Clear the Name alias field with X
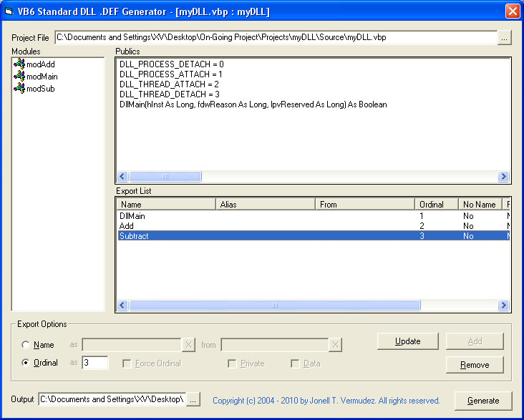Screen dimensions: 524x420 (188, 345)
